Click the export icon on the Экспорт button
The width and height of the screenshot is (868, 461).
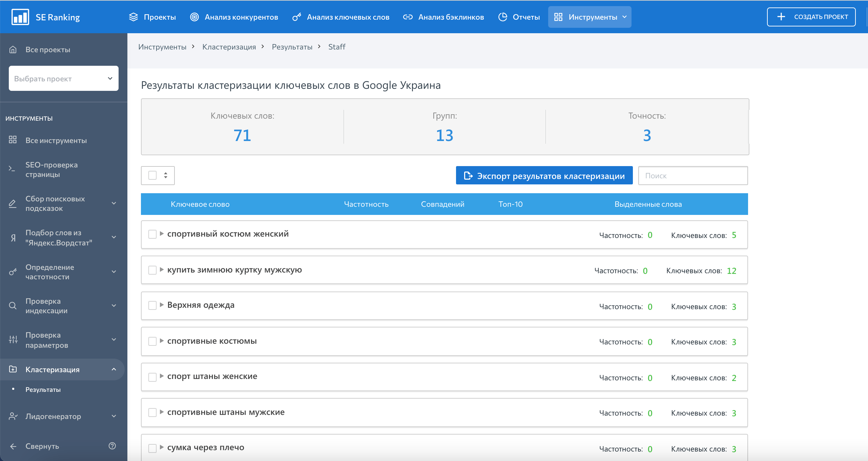point(468,176)
